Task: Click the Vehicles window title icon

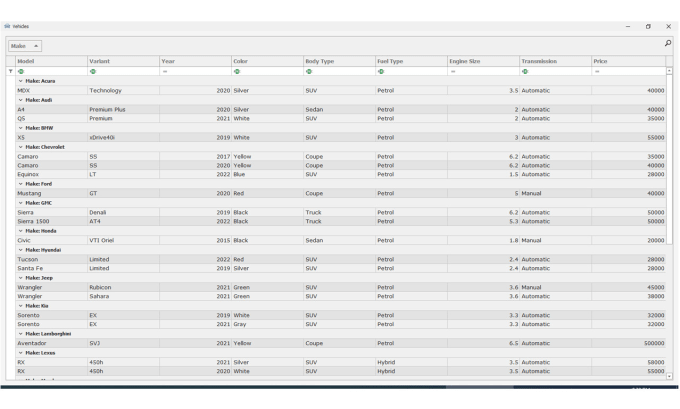Action: (x=7, y=26)
